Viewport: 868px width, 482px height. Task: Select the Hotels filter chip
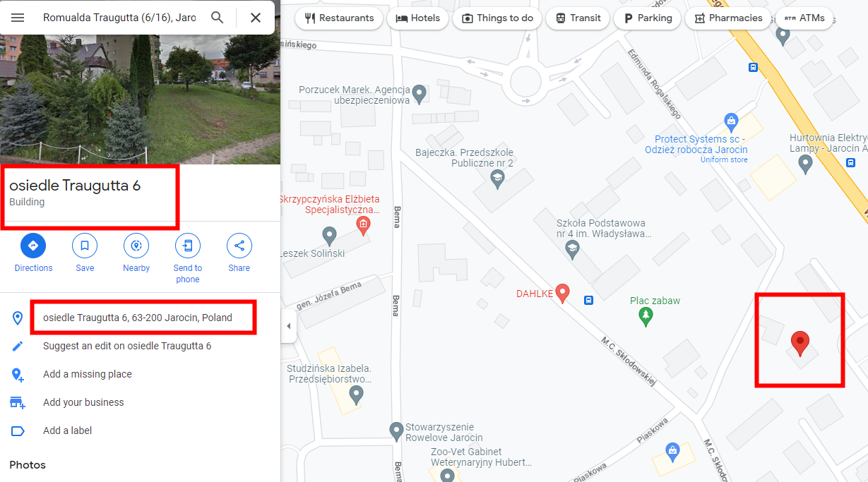coord(417,18)
